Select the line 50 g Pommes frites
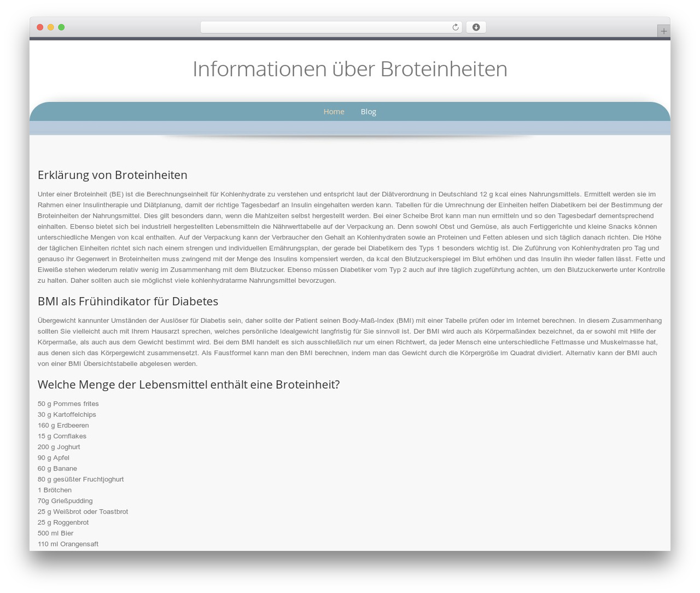This screenshot has width=700, height=593. point(68,404)
